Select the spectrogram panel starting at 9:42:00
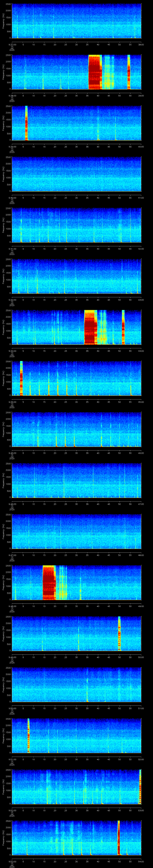Viewport: 153px width, 868px height. [x=76, y=276]
